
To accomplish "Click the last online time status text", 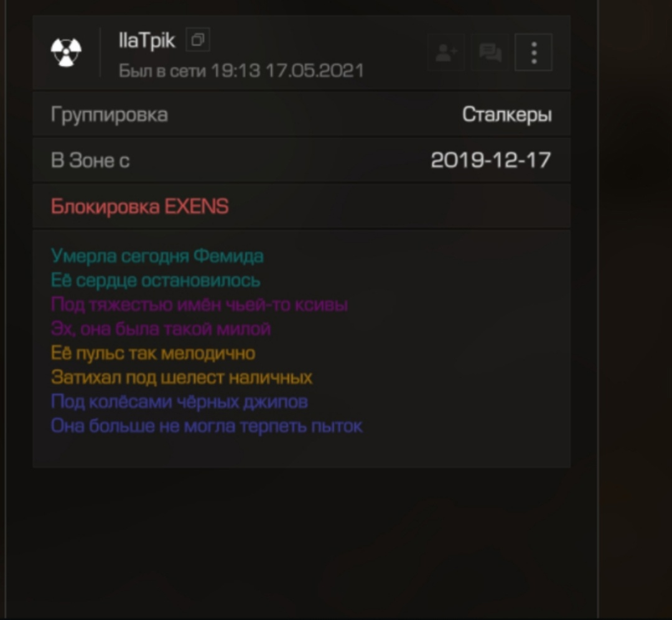I will (x=241, y=71).
